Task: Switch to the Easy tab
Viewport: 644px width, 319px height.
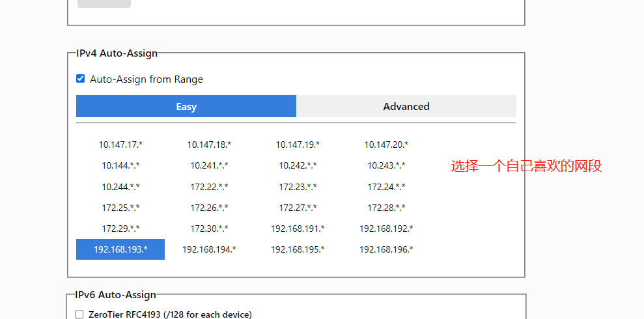Action: coord(186,107)
